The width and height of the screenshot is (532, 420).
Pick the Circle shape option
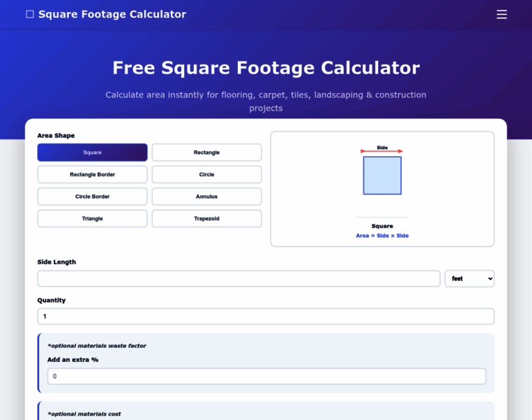click(206, 174)
